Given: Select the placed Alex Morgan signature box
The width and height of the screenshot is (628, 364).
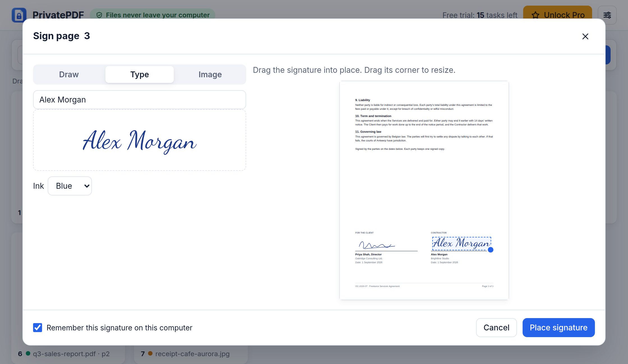Looking at the screenshot, I should coord(461,243).
